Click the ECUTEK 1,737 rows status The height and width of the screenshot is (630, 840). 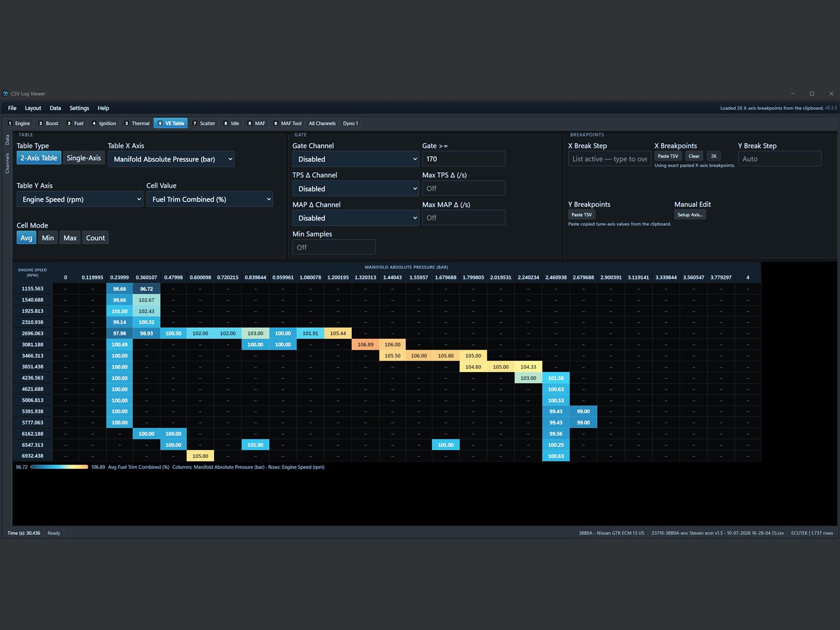tap(812, 533)
